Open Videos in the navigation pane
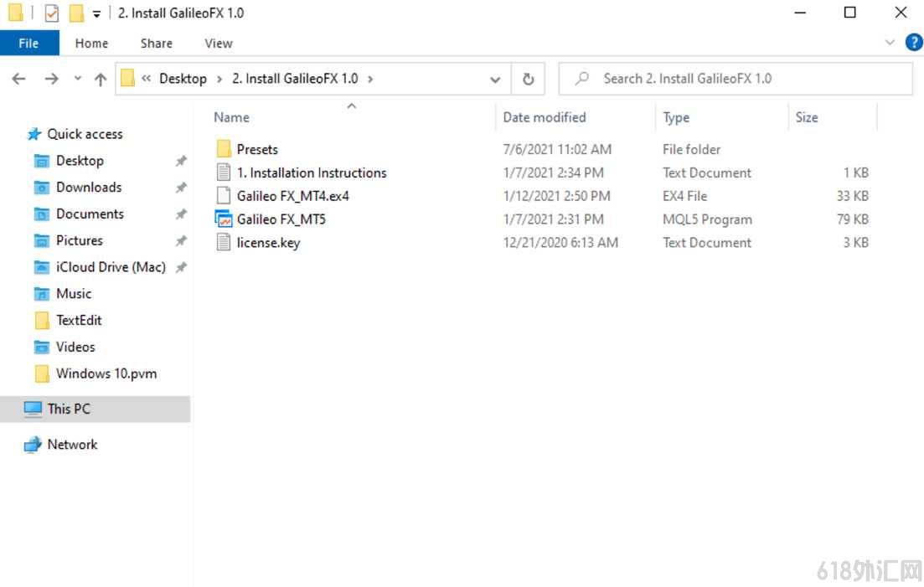This screenshot has width=924, height=587. click(75, 346)
